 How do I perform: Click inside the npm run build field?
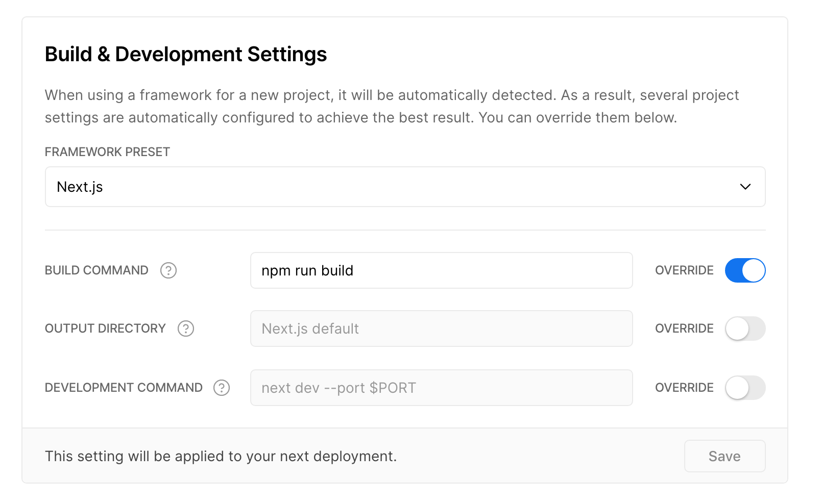click(x=441, y=270)
